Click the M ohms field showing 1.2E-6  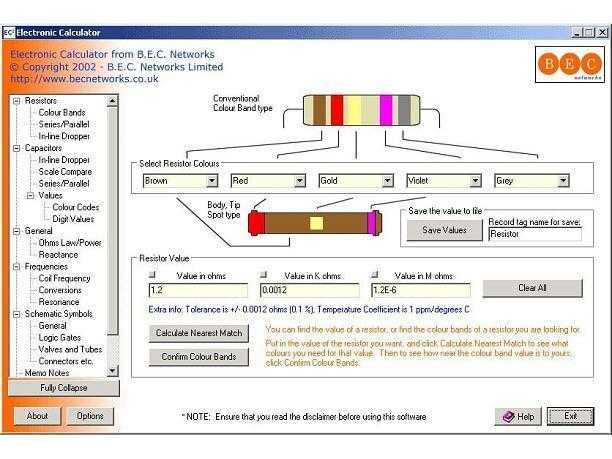421,290
